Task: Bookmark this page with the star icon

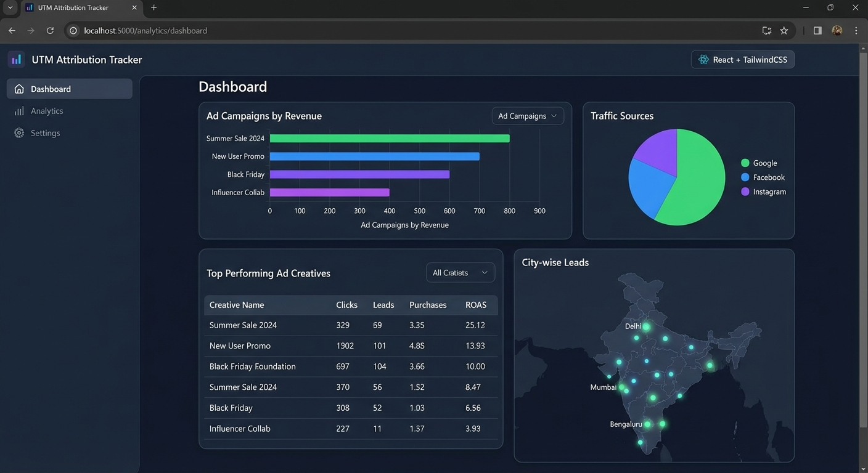Action: (x=784, y=31)
